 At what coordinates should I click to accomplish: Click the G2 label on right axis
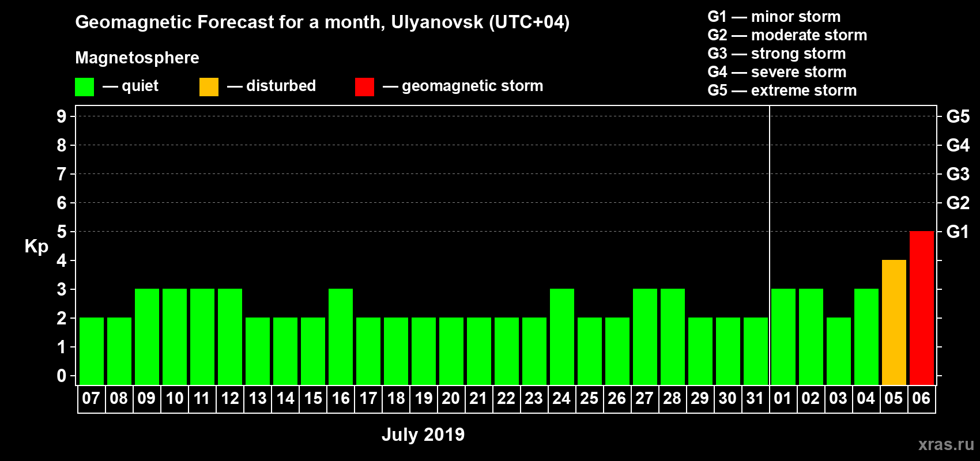point(958,203)
